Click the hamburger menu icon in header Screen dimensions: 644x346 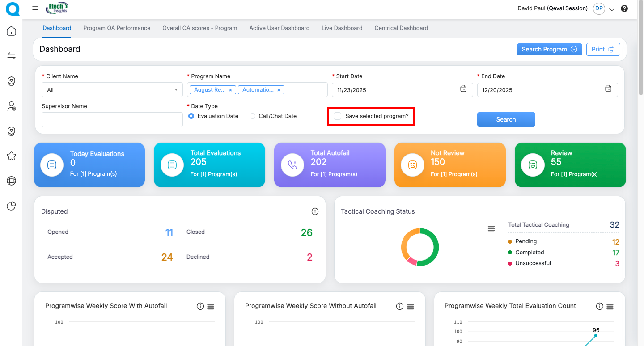tap(35, 8)
